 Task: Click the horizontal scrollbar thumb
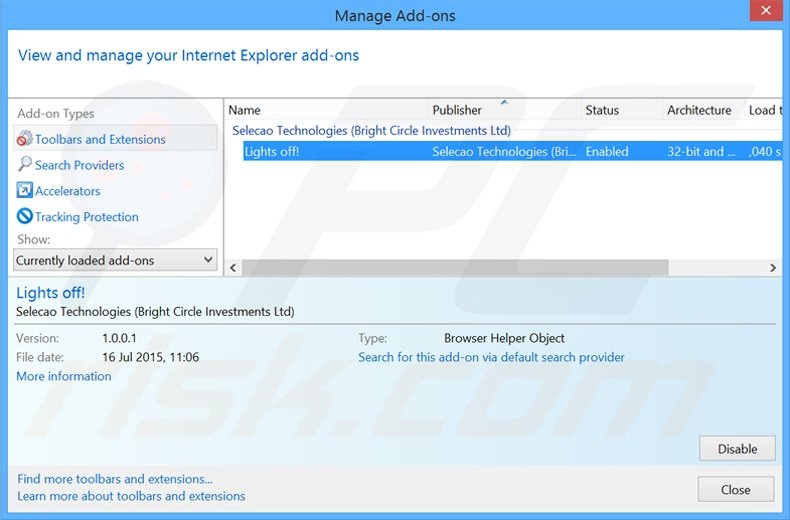(x=455, y=268)
